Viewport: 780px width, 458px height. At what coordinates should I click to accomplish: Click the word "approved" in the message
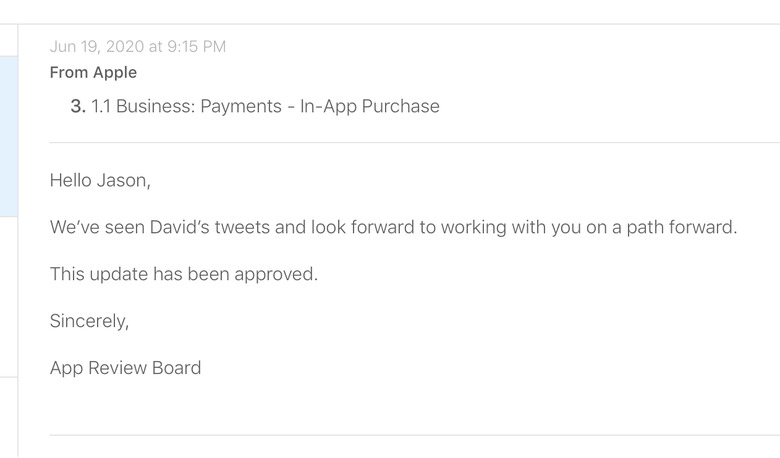[x=275, y=274]
